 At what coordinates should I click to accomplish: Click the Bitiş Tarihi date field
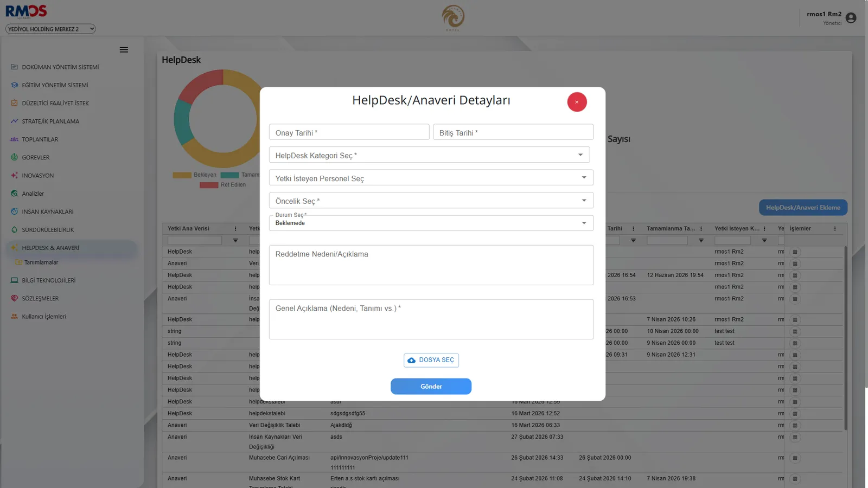point(513,132)
